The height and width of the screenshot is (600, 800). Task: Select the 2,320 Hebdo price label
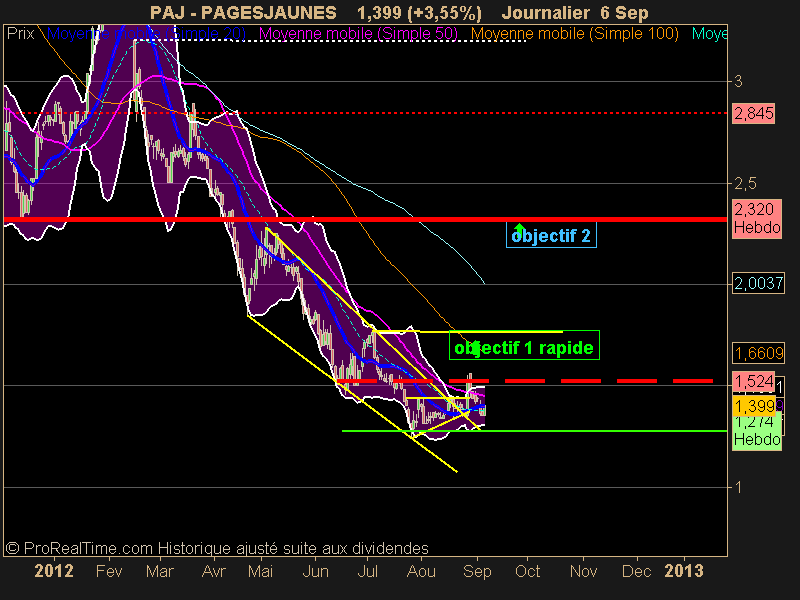(x=757, y=218)
